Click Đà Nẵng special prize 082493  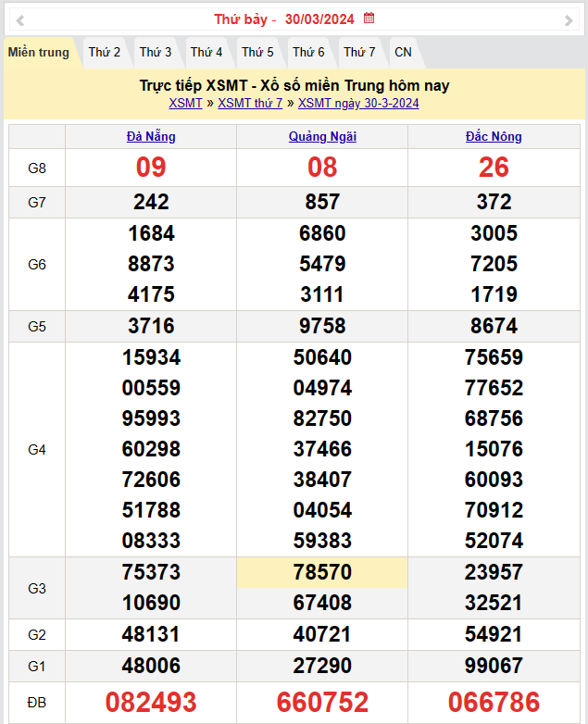(151, 703)
